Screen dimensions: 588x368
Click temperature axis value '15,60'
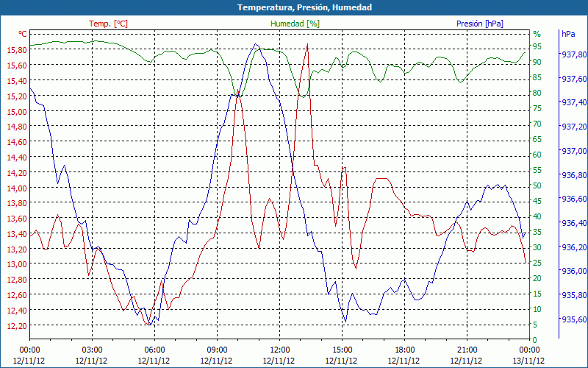17,65
